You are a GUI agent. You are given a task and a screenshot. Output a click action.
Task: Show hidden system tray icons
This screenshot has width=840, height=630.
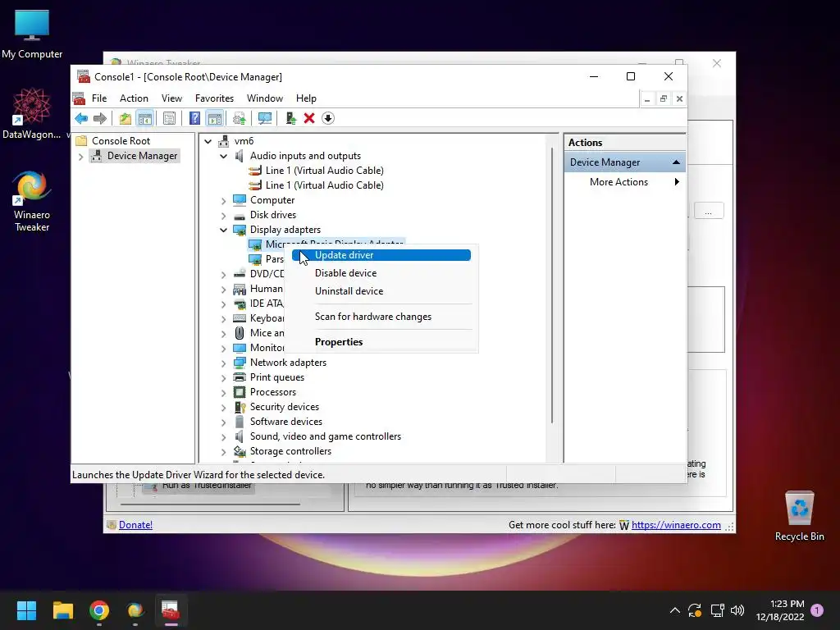(x=675, y=610)
